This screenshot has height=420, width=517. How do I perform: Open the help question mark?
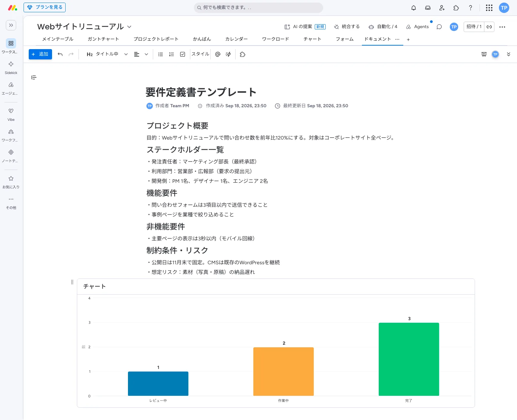[x=470, y=8]
